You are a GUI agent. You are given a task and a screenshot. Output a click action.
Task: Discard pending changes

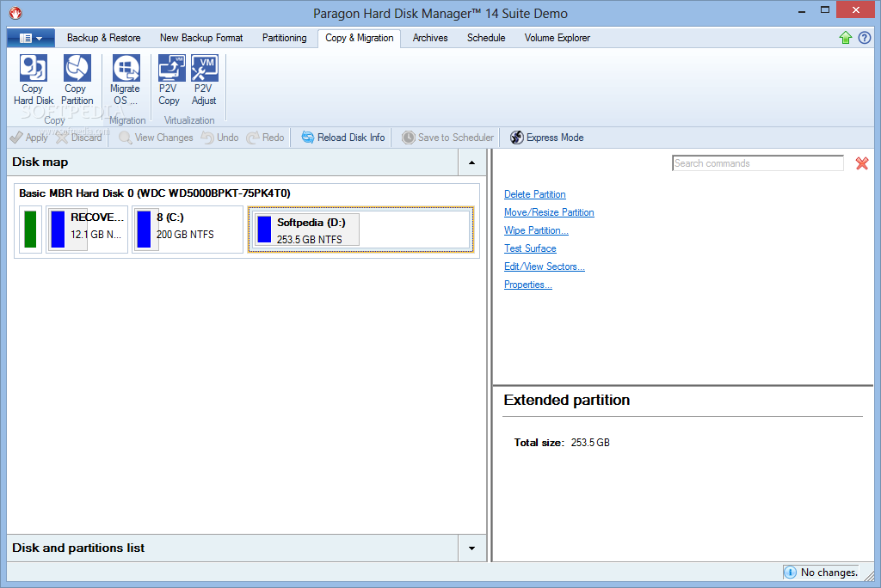[x=79, y=138]
